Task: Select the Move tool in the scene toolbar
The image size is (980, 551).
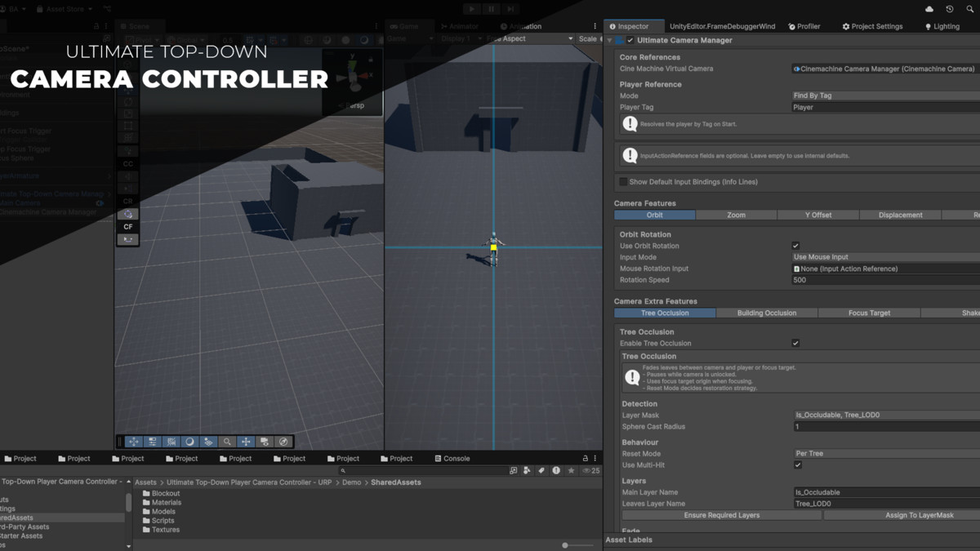Action: point(134,442)
